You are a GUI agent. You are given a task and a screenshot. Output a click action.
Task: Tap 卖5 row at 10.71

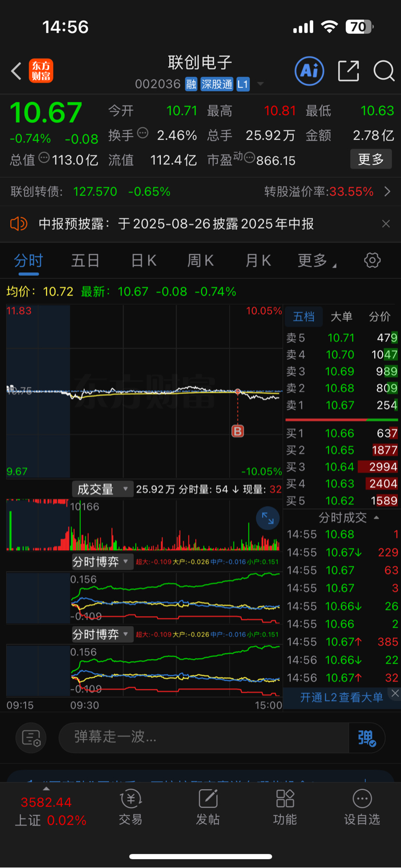click(342, 338)
